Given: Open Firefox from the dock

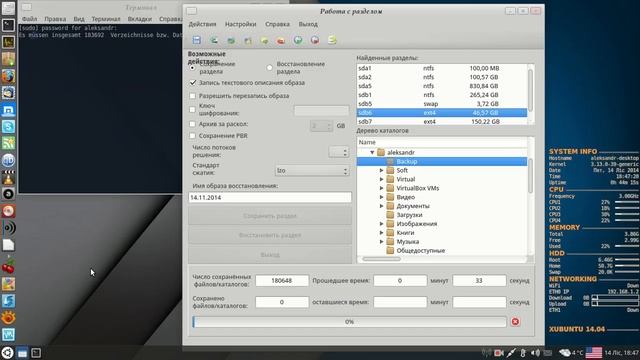Looking at the screenshot, I should pos(8,76).
